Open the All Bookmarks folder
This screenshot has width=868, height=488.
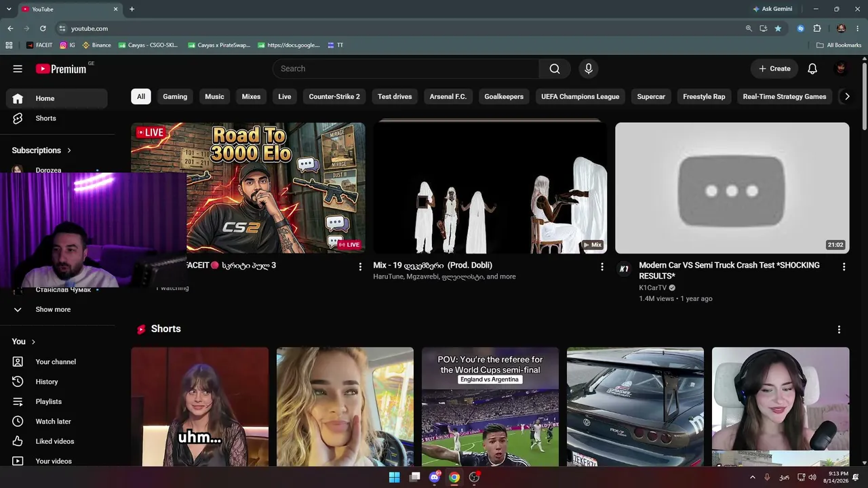[x=839, y=45]
